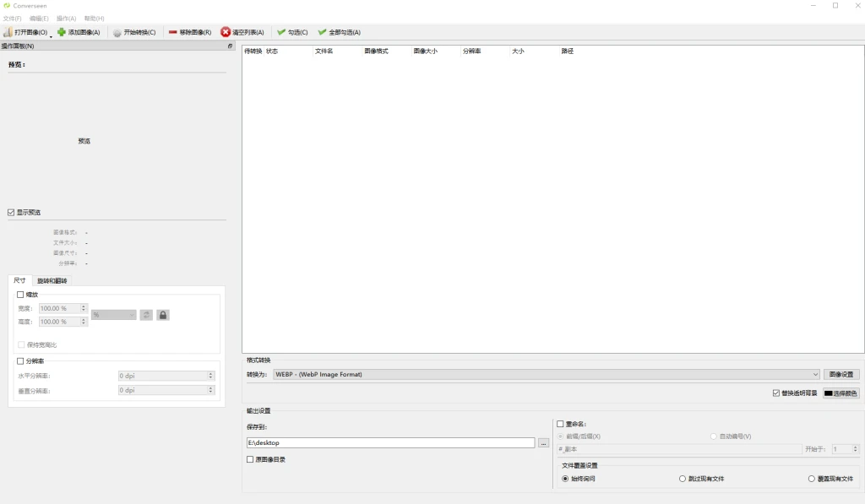Open the 操作(A) menu
865x504 pixels.
66,19
